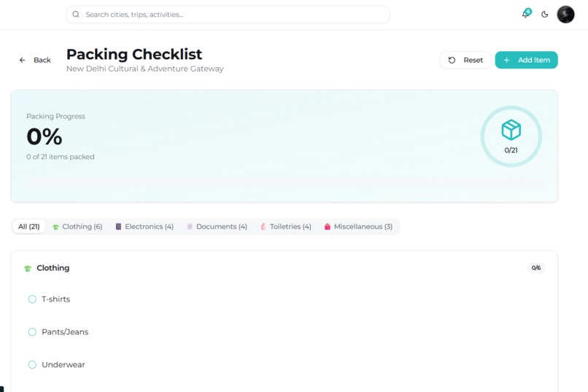Switch to the Documents (4) tab
Viewport: 588px width, 392px height.
pos(217,226)
